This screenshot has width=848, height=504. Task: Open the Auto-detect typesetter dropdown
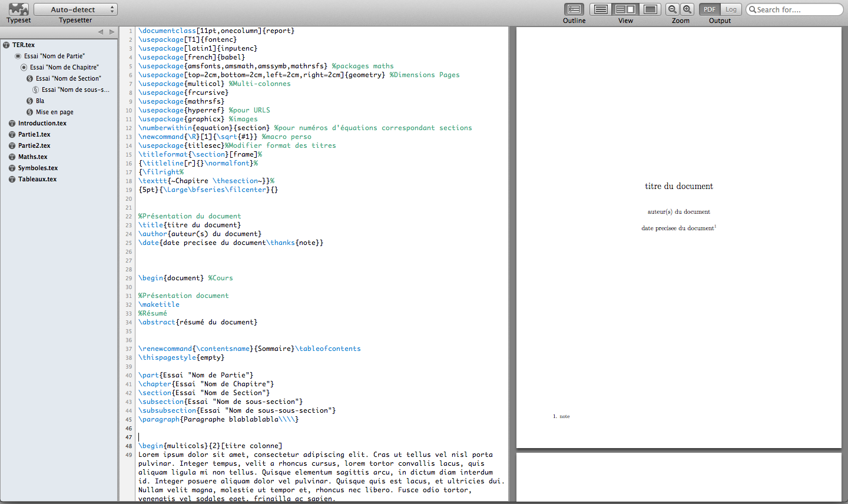click(75, 9)
